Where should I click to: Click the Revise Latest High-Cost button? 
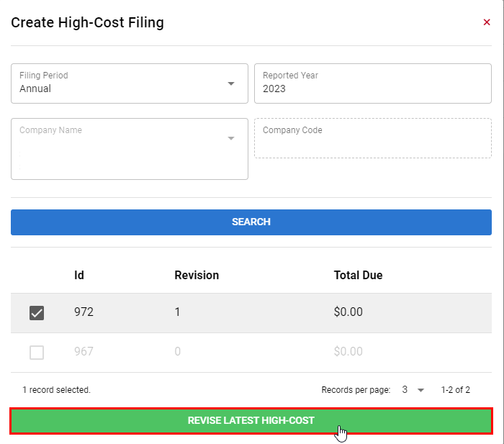[x=251, y=421]
